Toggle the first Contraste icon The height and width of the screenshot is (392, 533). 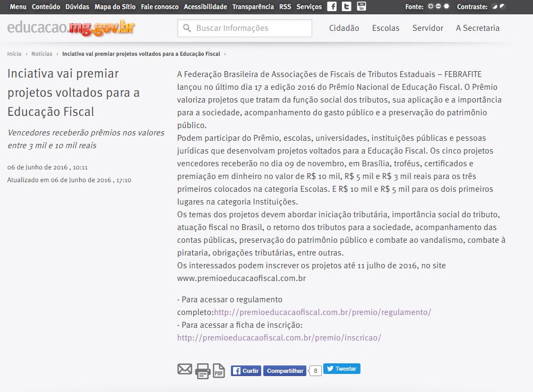coord(494,7)
